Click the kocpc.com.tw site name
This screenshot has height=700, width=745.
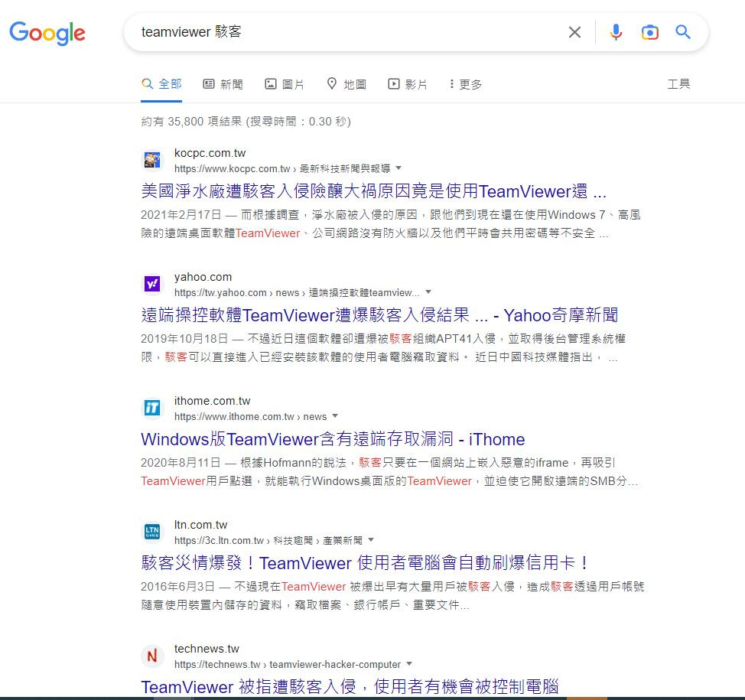tap(210, 153)
